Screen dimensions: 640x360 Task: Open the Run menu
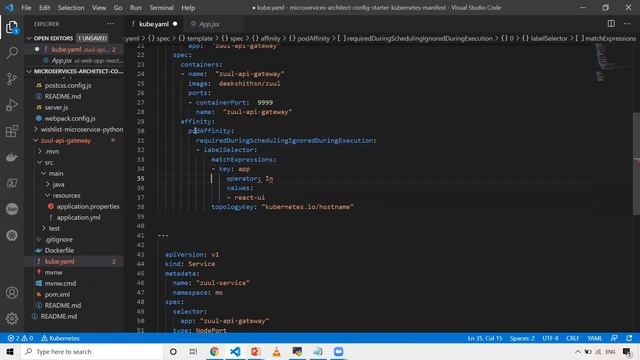click(136, 8)
